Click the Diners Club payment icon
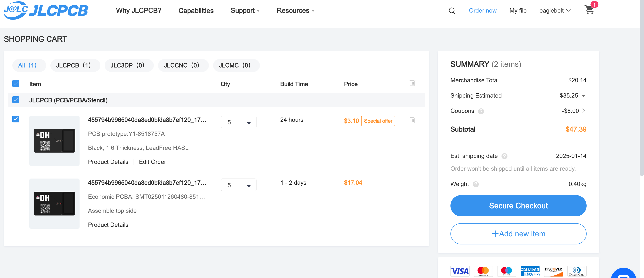Viewport: 644px width, 278px height. coord(577,271)
